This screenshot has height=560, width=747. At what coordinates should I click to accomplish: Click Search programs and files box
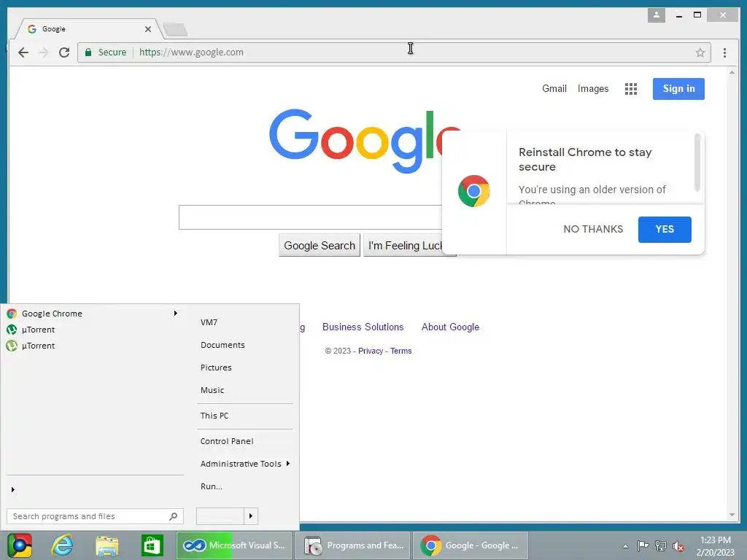tap(95, 516)
